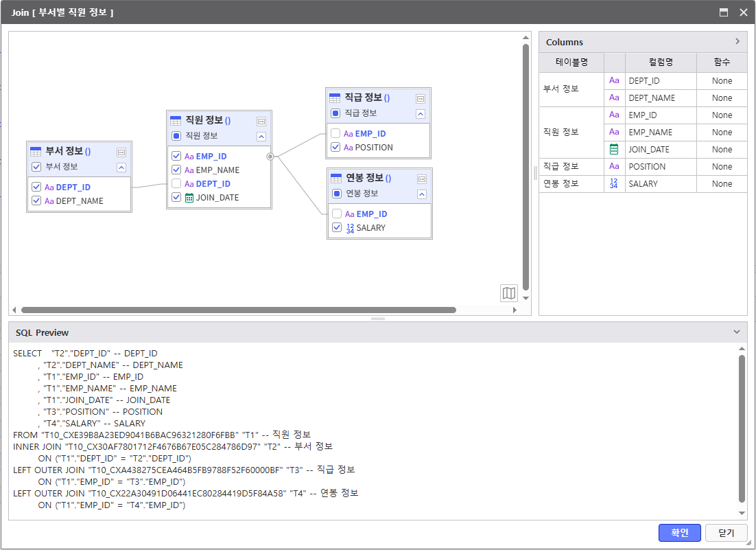Toggle the select-all checkbox for 직급 정보
This screenshot has width=756, height=550.
pos(335,113)
